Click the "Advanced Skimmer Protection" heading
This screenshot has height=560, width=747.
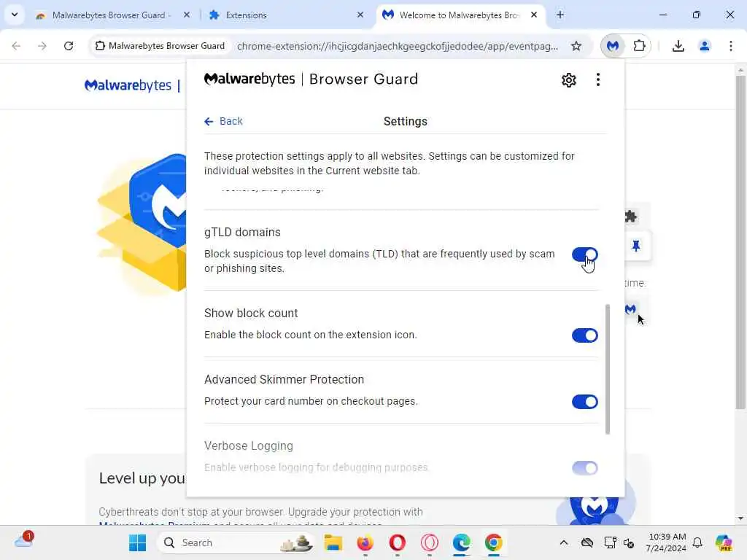(284, 379)
